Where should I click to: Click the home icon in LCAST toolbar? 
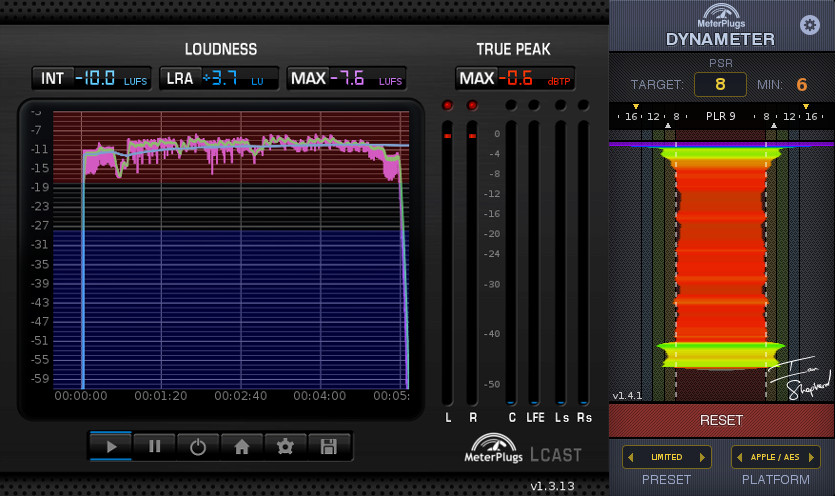[x=242, y=446]
